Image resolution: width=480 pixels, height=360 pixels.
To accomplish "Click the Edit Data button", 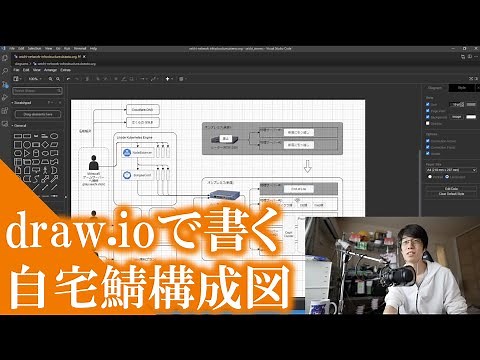I will [451, 189].
